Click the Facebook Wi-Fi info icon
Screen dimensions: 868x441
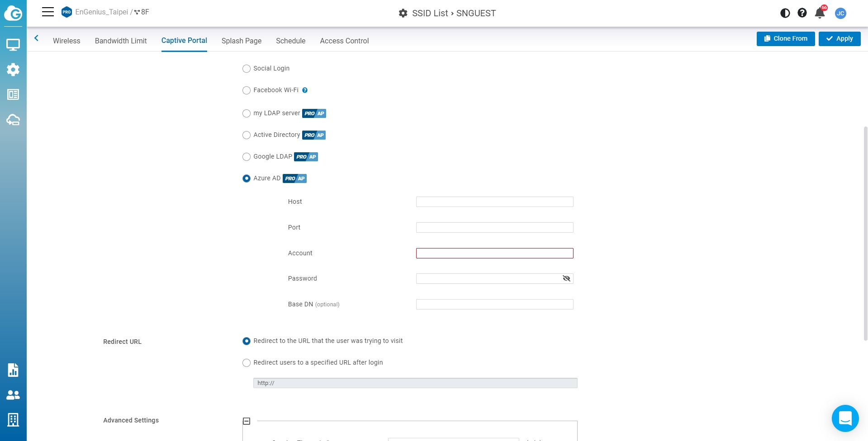point(305,90)
